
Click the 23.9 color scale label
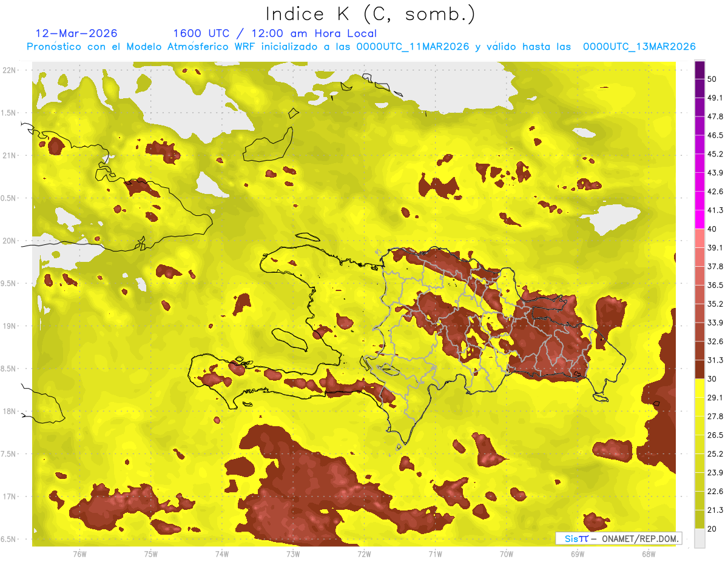click(715, 472)
